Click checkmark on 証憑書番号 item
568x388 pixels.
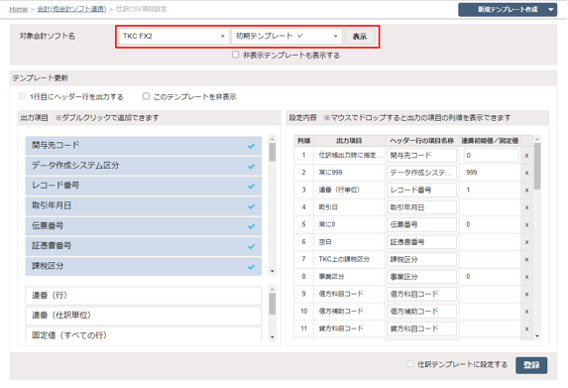coord(251,247)
